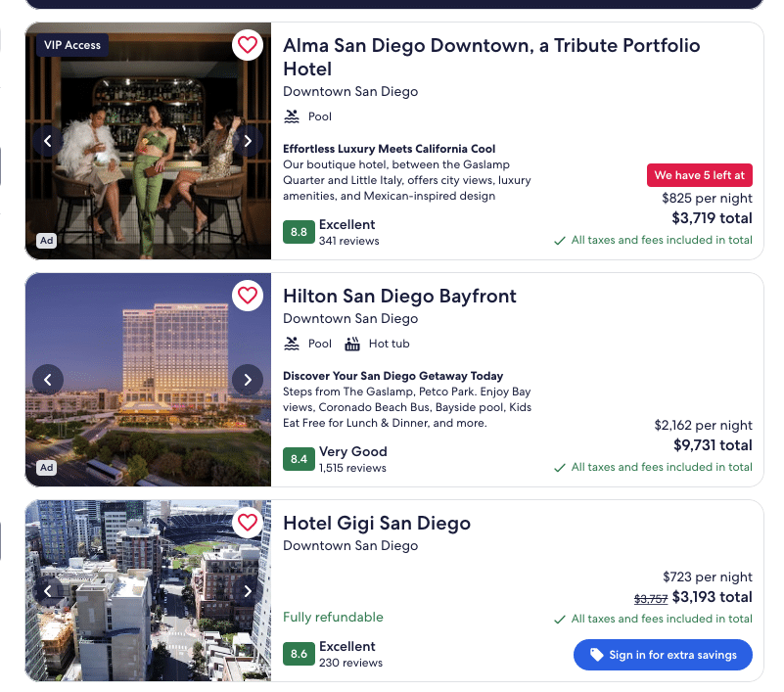
Task: Open the Hilton San Diego Bayfront title
Action: [399, 296]
